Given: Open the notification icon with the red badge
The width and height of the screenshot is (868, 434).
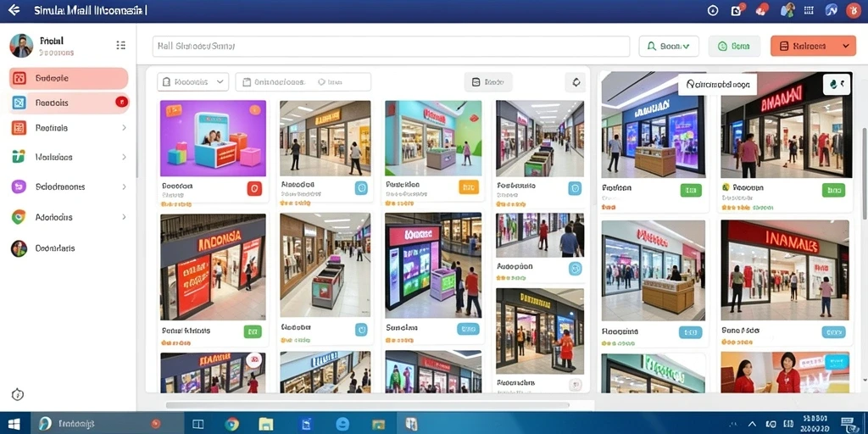Looking at the screenshot, I should 737,10.
